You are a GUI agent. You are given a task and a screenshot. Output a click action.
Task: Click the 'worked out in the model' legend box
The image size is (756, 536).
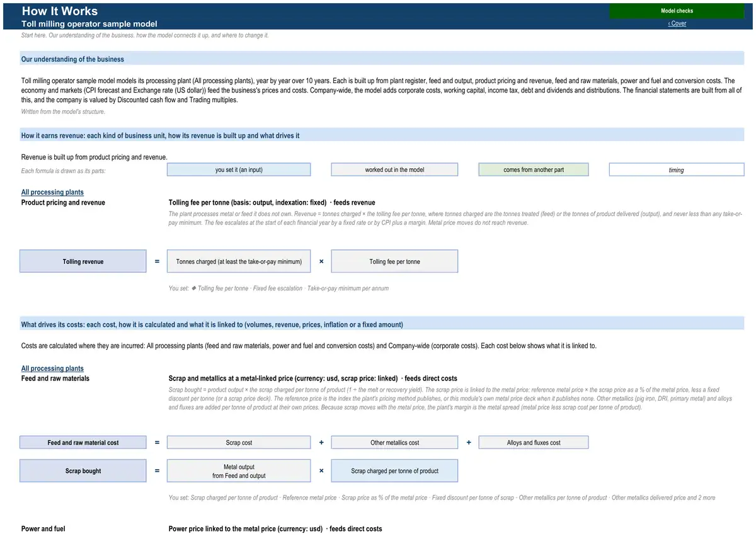[394, 169]
